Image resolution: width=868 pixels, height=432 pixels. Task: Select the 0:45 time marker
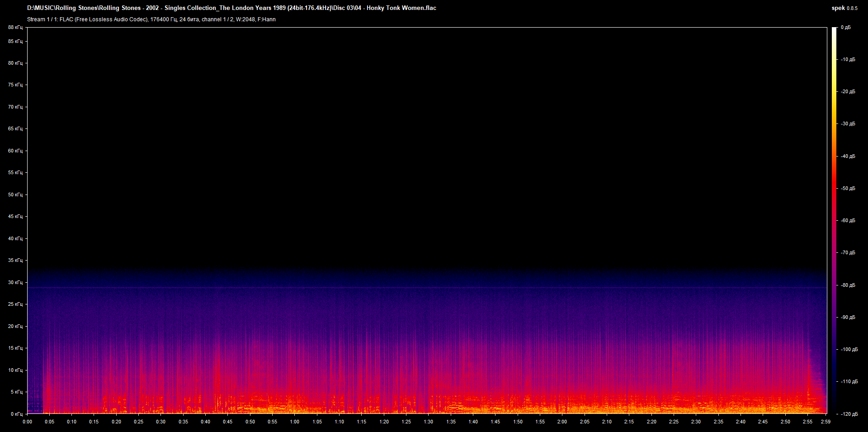pos(227,422)
